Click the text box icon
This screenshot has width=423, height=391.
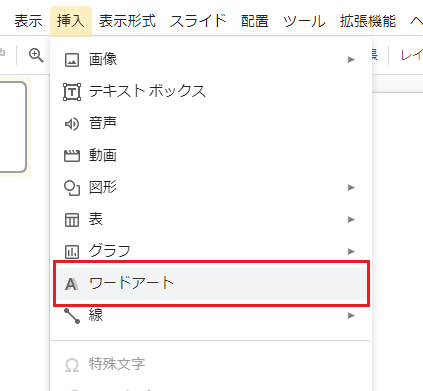72,92
